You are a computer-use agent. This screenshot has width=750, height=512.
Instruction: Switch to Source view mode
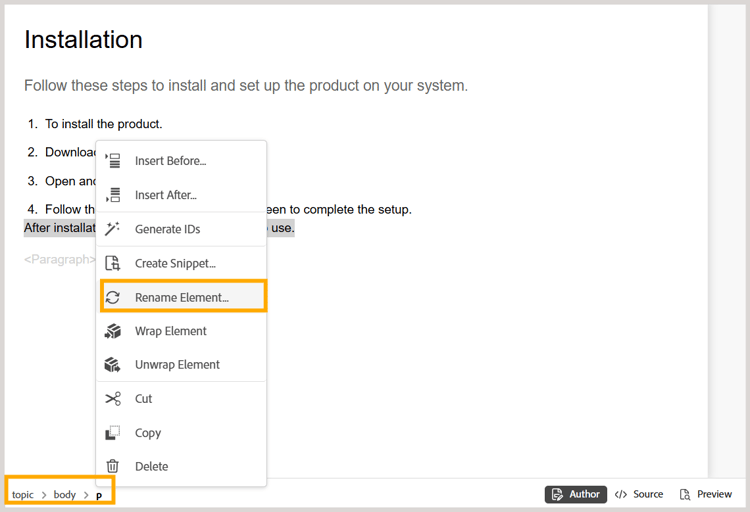(640, 494)
